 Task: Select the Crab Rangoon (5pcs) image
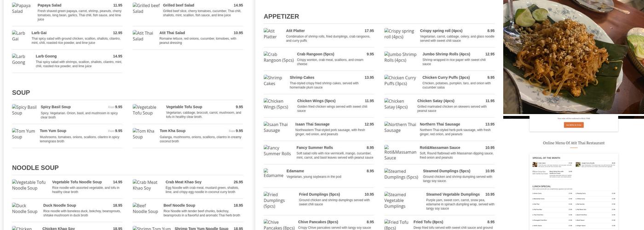pyautogui.click(x=278, y=57)
